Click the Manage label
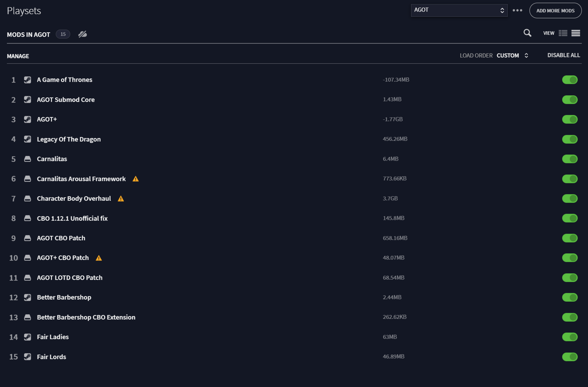Screen dimensions: 588x387 tap(18, 56)
